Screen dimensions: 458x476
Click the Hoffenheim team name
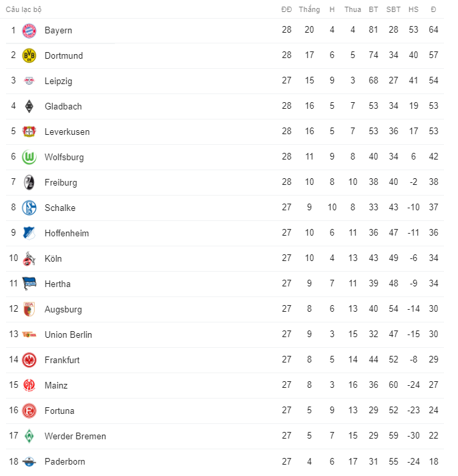67,233
